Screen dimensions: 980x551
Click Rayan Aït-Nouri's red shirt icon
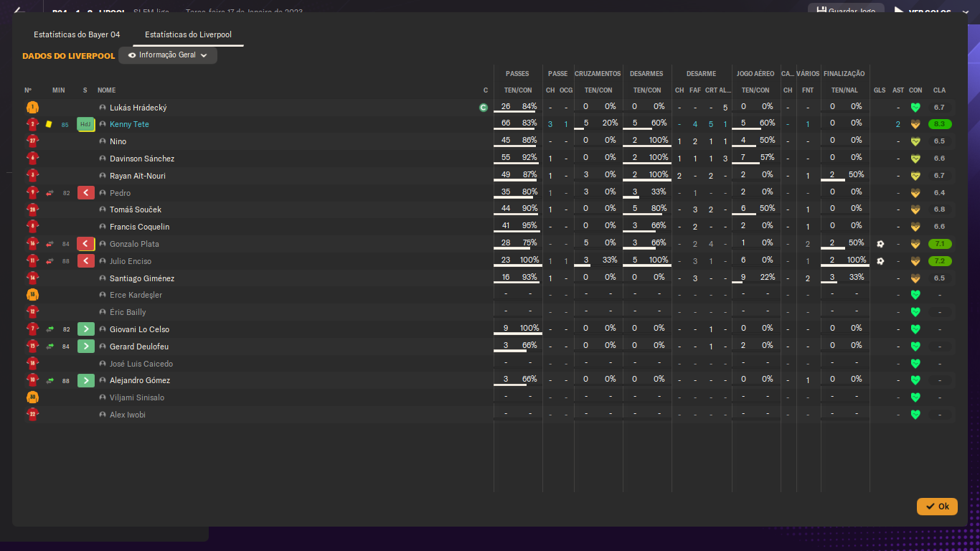pyautogui.click(x=32, y=176)
